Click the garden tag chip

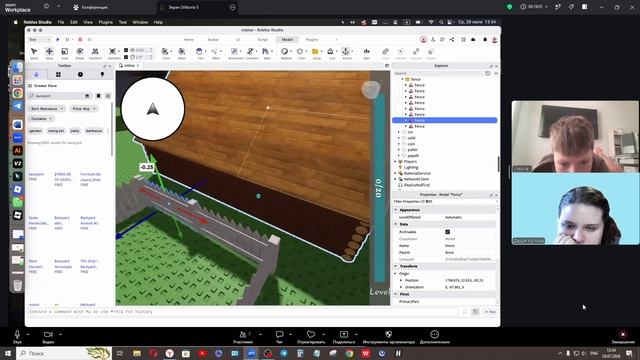pos(36,131)
